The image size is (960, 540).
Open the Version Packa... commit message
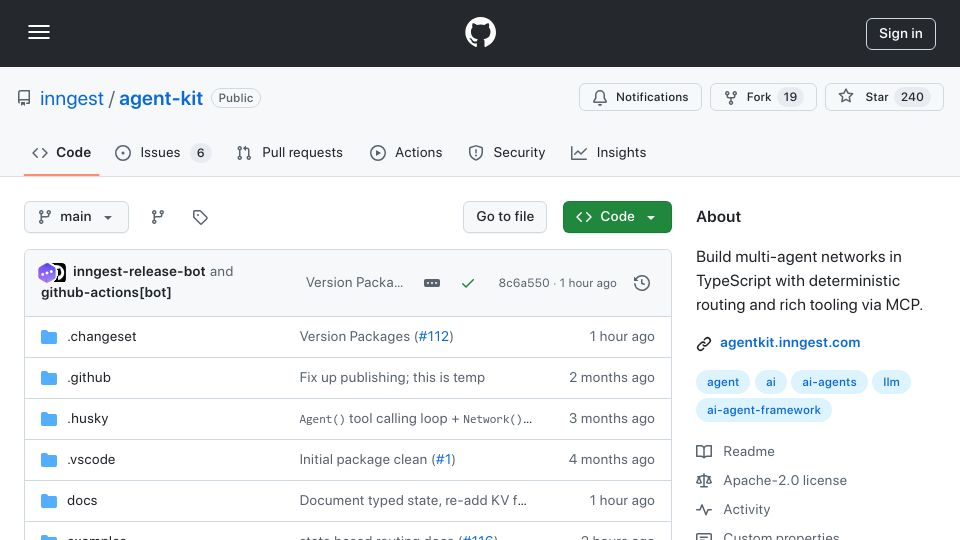[354, 283]
